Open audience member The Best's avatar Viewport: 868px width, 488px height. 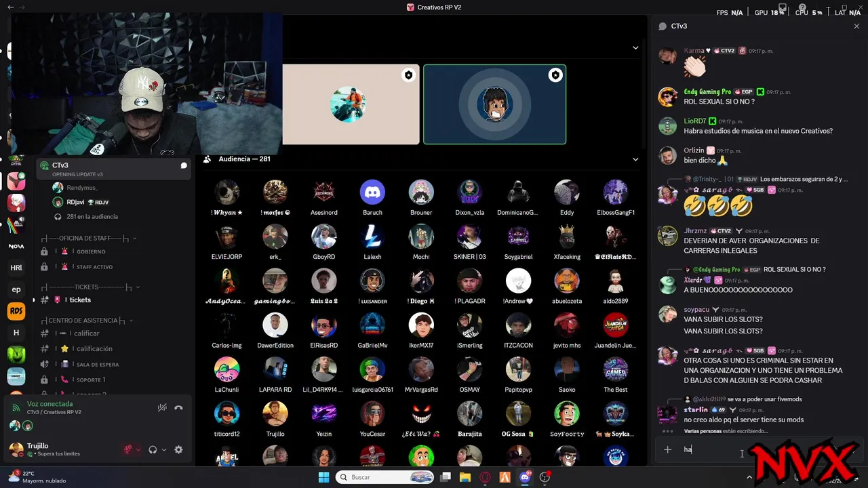pyautogui.click(x=616, y=369)
